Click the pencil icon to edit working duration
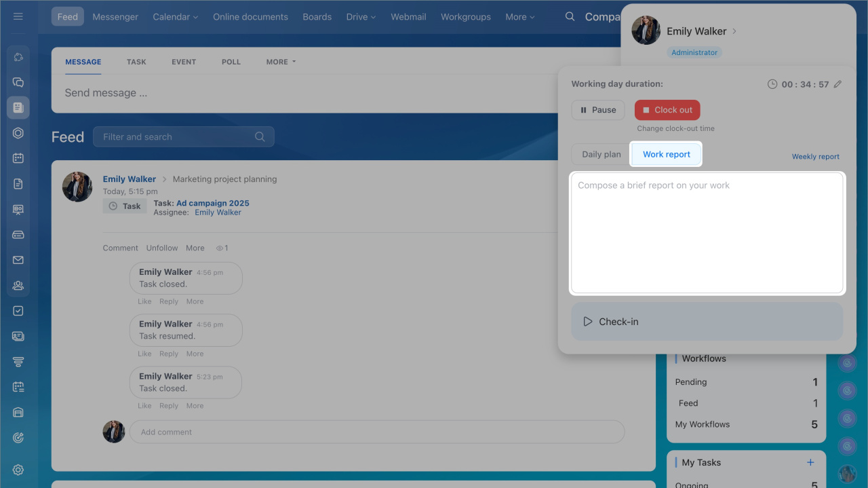Viewport: 868px width, 488px height. click(837, 84)
